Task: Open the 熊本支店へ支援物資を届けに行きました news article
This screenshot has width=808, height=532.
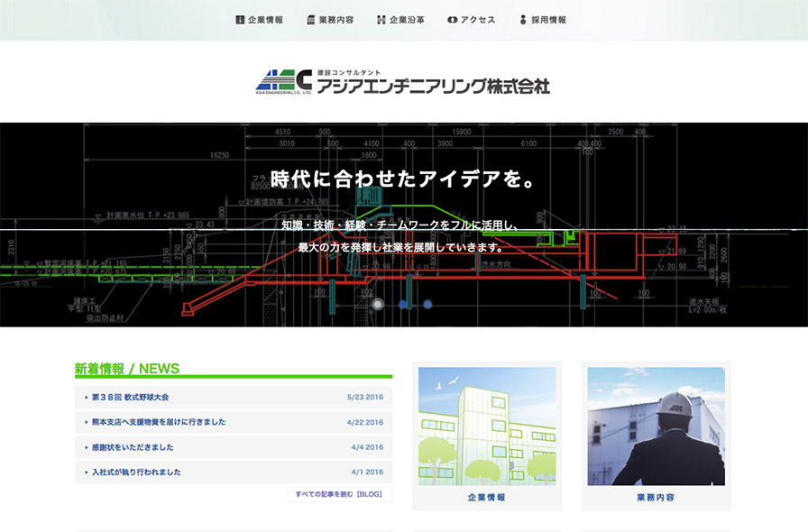Action: point(159,422)
